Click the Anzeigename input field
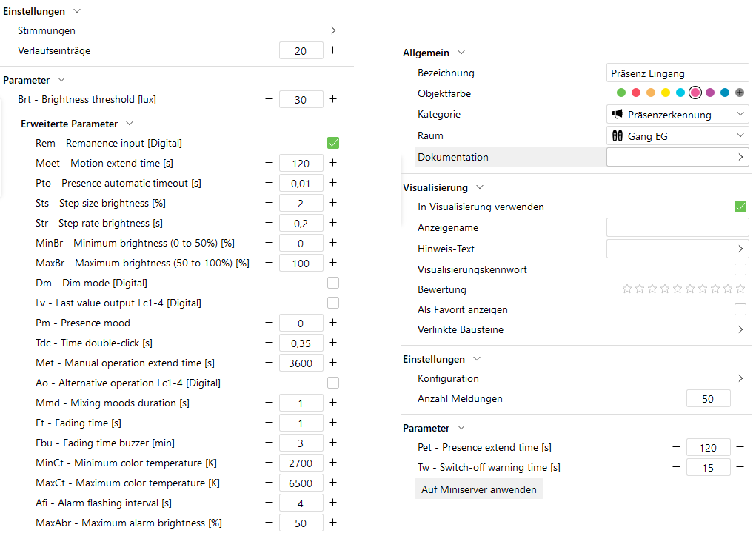The width and height of the screenshot is (756, 550). pyautogui.click(x=677, y=227)
